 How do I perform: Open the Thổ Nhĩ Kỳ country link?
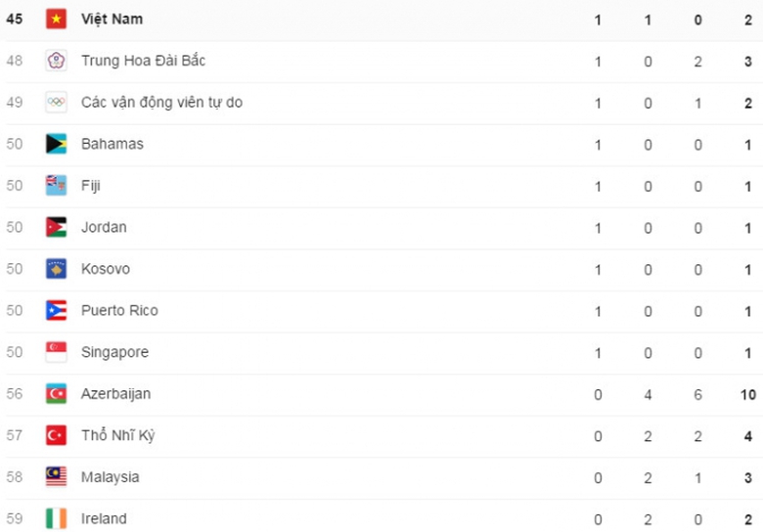(x=117, y=435)
